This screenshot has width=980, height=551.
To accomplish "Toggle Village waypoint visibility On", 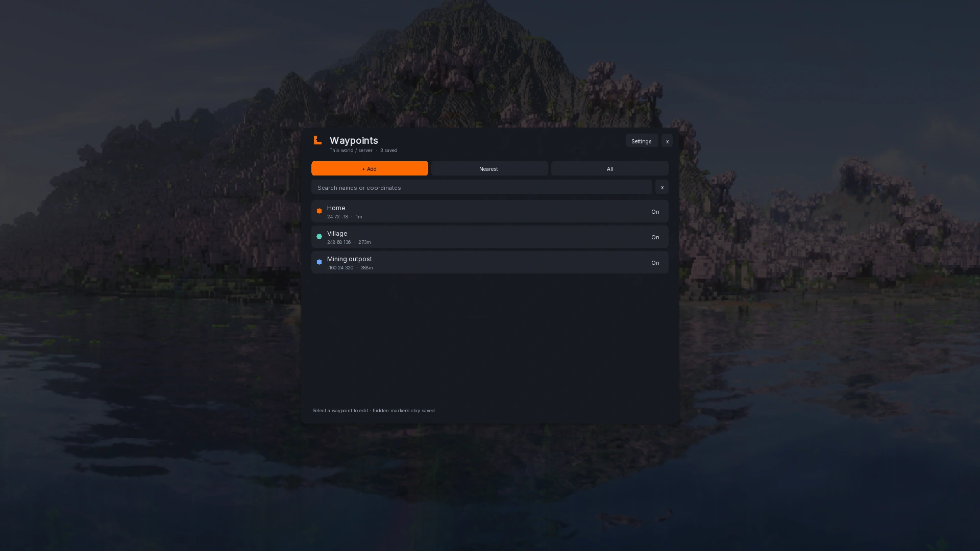I will click(x=655, y=237).
